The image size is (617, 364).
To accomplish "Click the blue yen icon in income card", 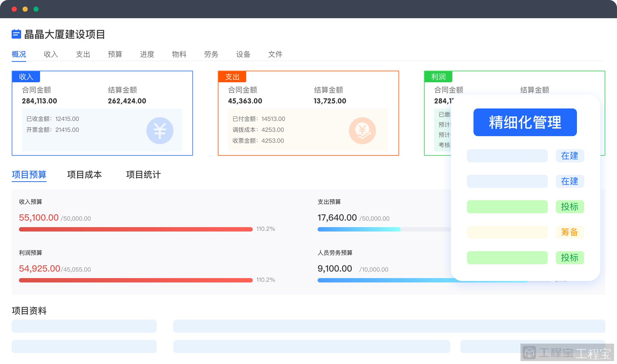I will tap(160, 131).
